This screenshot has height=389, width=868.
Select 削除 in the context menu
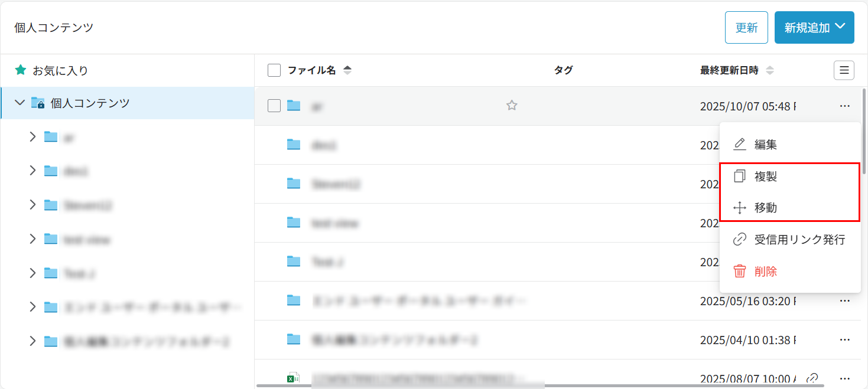790,272
